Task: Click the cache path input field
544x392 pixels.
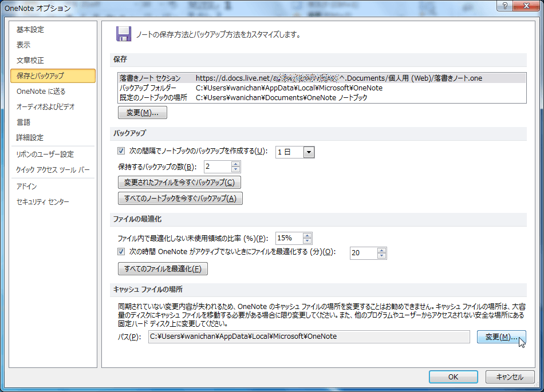Action: (x=309, y=336)
